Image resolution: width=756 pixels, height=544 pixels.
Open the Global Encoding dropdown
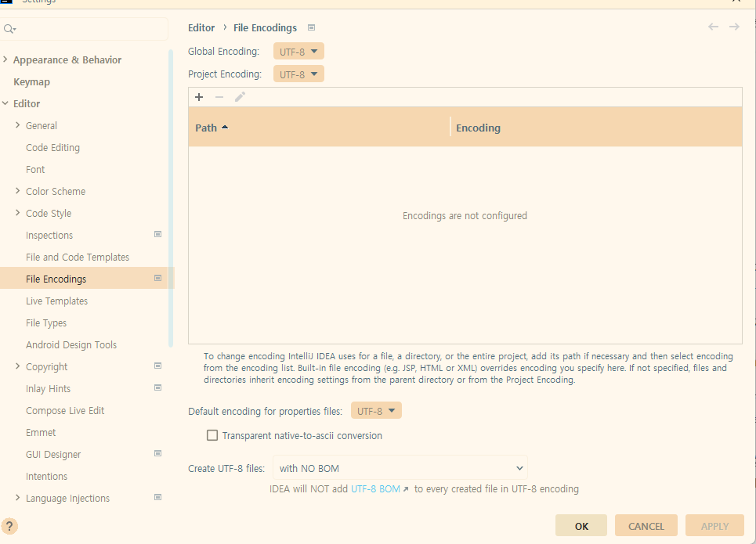coord(298,52)
